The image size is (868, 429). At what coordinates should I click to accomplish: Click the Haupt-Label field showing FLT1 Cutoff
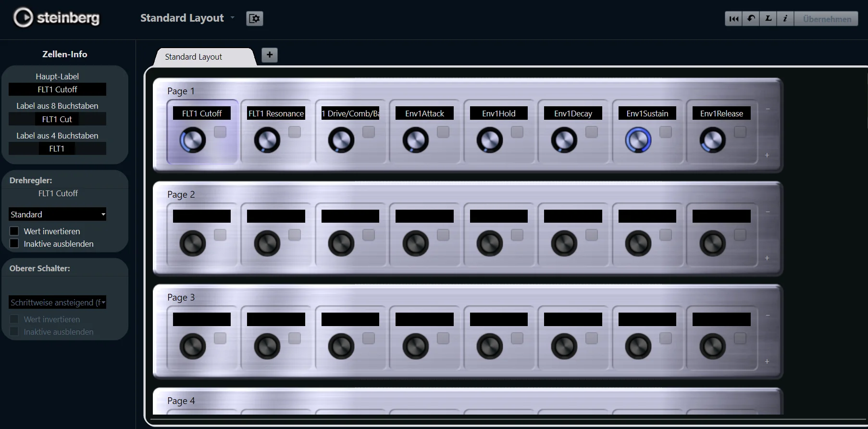point(58,89)
